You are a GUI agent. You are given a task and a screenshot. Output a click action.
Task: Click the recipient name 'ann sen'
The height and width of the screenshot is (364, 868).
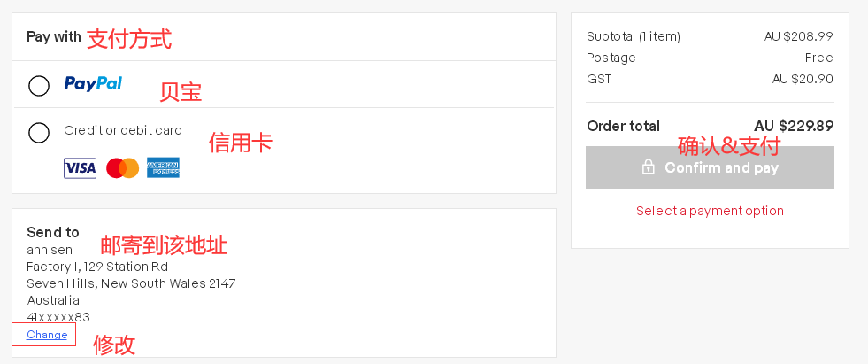click(50, 250)
